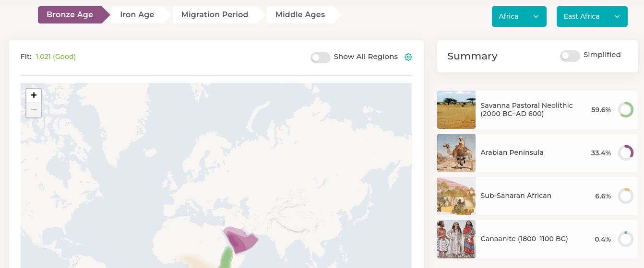
Task: Click Arabian Peninsula percentage donut chart
Action: pyautogui.click(x=625, y=153)
